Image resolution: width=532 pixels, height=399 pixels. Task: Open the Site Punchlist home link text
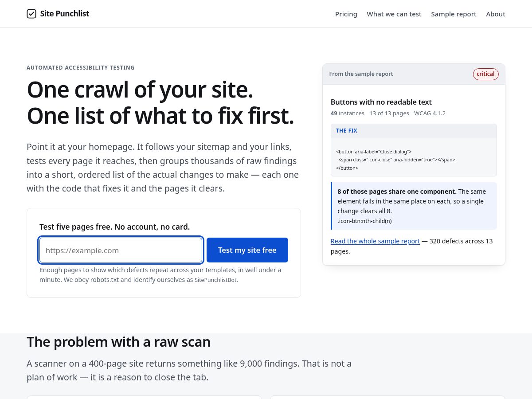pos(65,14)
